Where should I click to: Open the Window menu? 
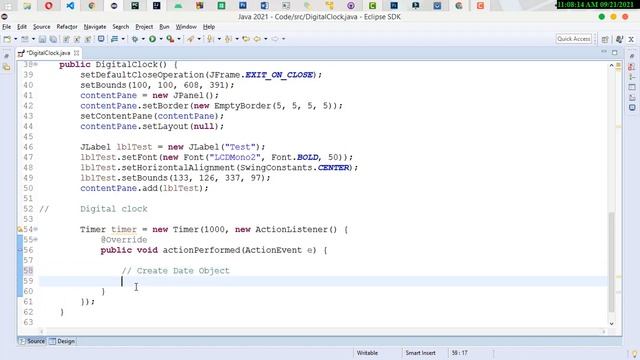tap(186, 27)
